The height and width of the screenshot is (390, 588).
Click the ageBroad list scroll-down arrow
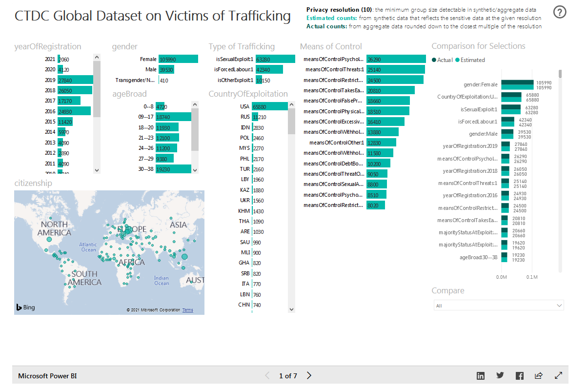195,170
